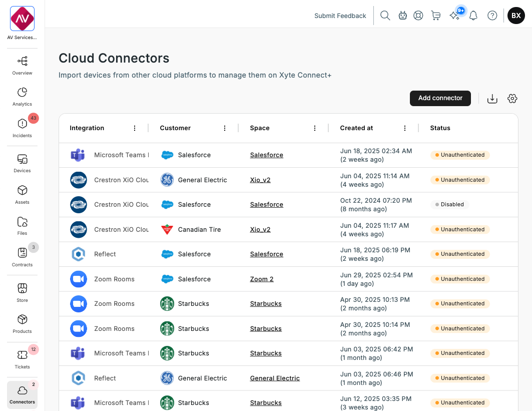
Task: Click the Jun 29, 2025 02:54 PM date
Action: pyautogui.click(x=376, y=275)
